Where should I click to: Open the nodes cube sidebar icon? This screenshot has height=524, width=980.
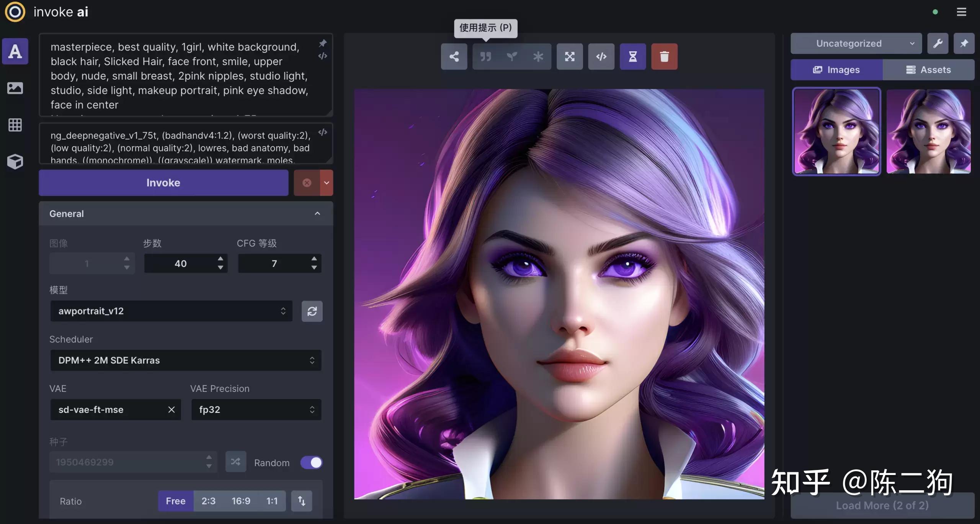coord(15,162)
